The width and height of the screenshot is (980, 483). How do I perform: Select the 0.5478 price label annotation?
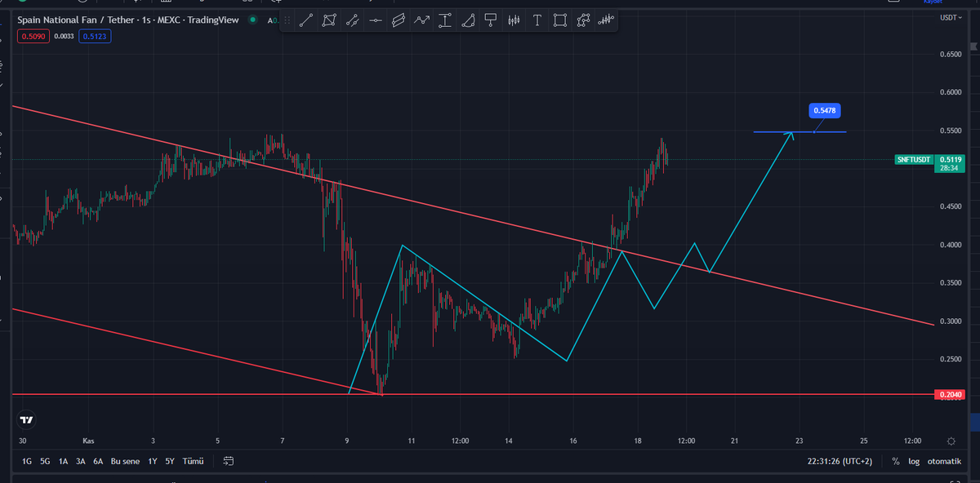tap(826, 109)
